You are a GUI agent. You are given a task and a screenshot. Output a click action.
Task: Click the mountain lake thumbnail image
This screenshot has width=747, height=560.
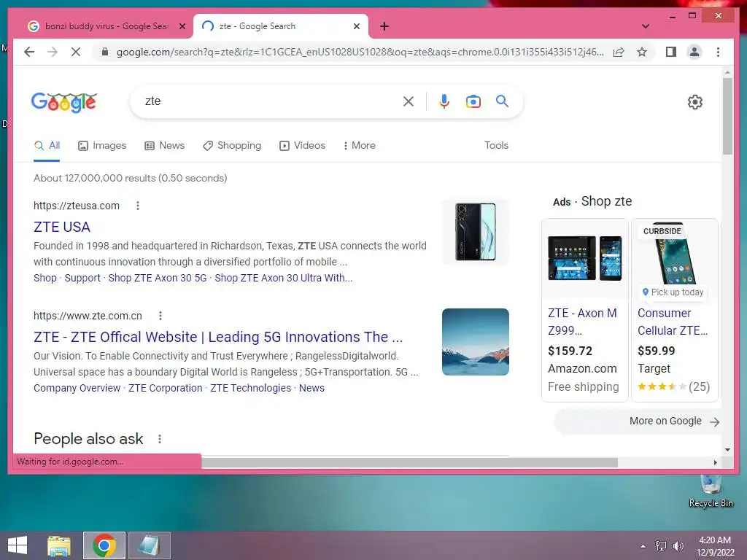tap(476, 342)
